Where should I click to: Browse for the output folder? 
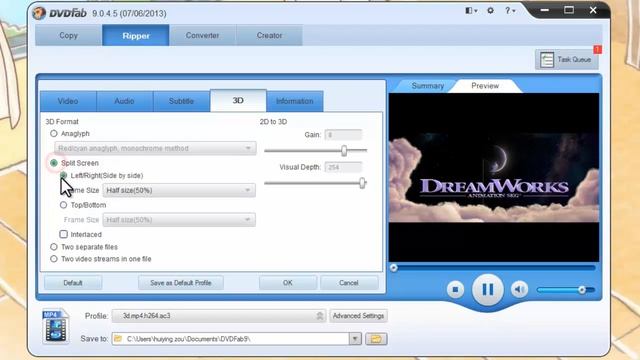coord(376,339)
